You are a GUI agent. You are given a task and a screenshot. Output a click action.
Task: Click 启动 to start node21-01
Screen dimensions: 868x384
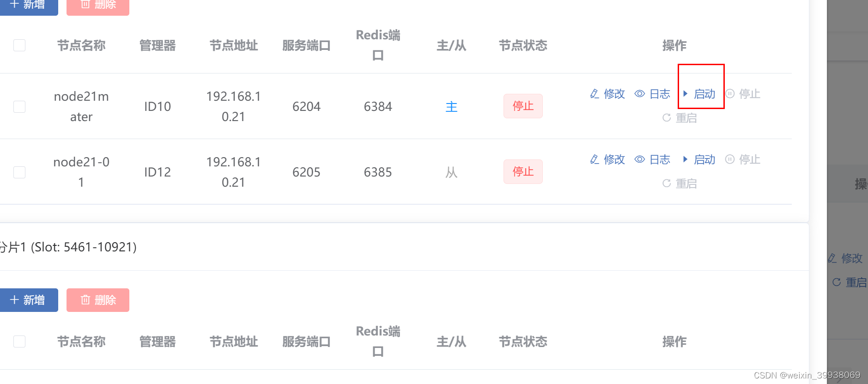point(699,159)
